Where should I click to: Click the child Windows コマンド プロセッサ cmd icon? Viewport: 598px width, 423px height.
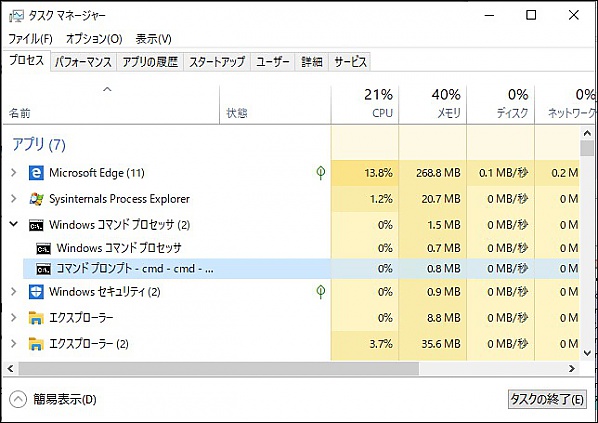point(43,249)
